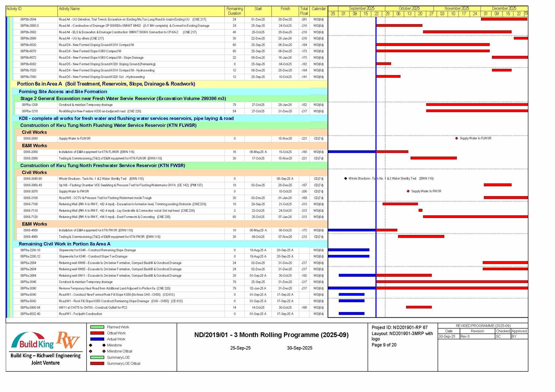Click the green Planned Work legend swatch
Screen dimensions: 555x392
click(97, 327)
